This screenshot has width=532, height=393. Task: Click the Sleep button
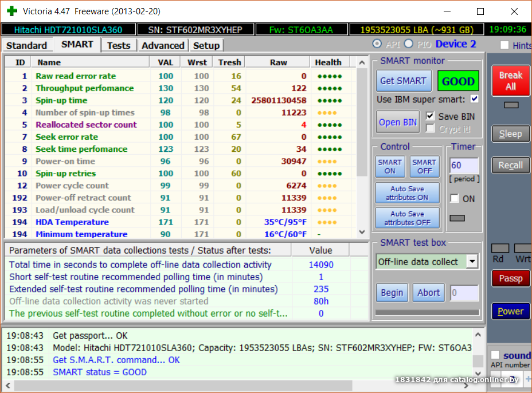511,133
